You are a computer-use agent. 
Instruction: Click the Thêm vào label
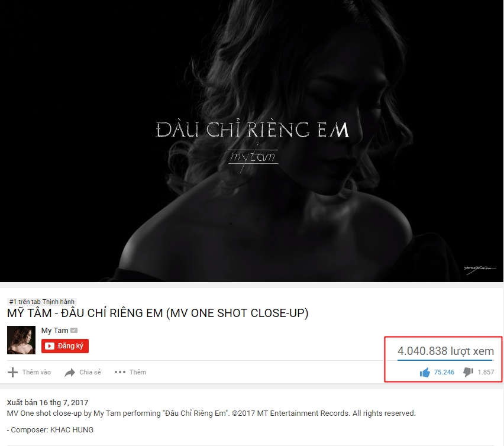(x=36, y=372)
